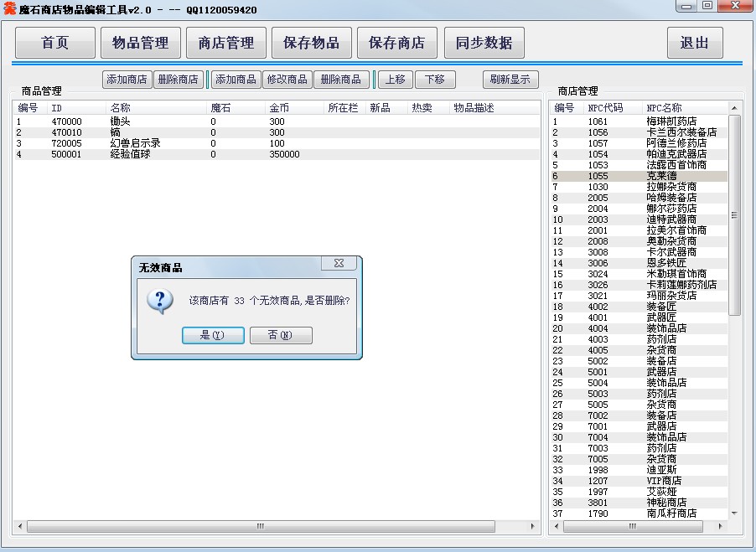Switch to 商店管理 section
This screenshot has width=756, height=552.
226,43
